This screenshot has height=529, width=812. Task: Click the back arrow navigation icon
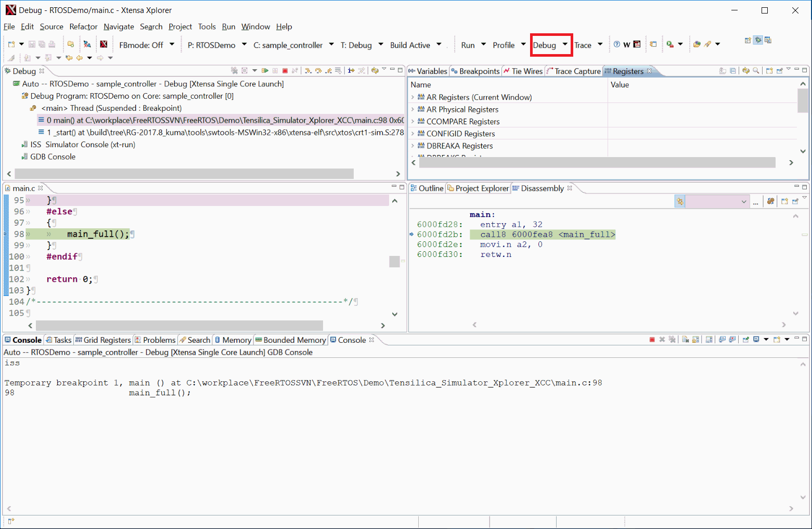(x=79, y=58)
